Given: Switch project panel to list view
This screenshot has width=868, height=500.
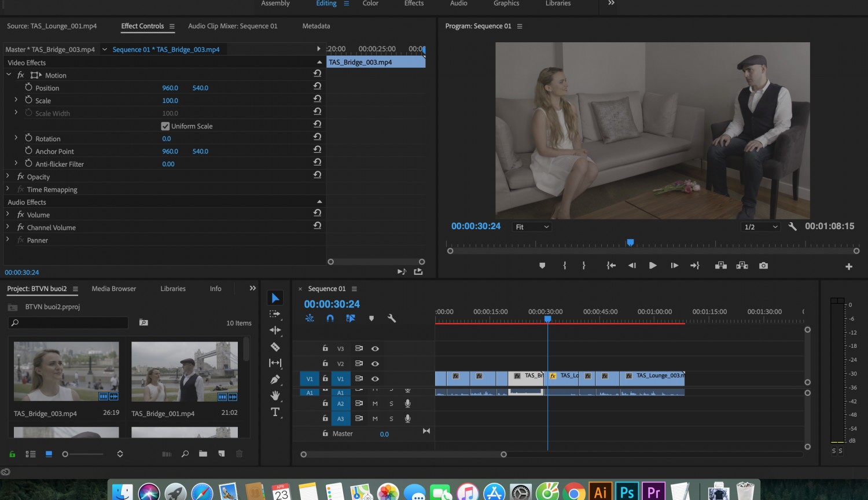Looking at the screenshot, I should (31, 454).
